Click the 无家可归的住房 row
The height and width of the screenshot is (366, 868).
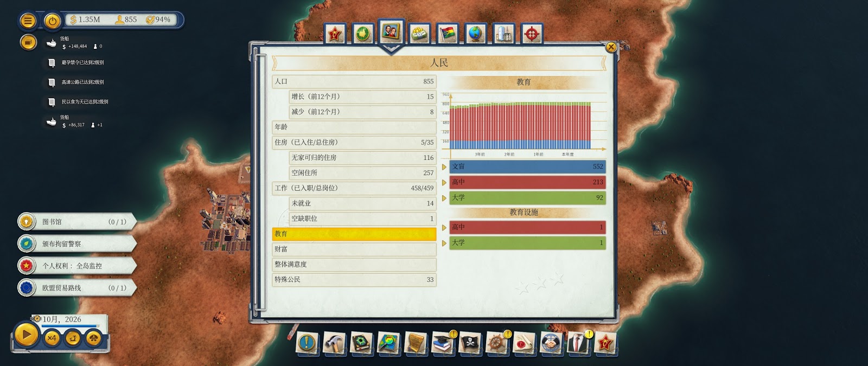(362, 158)
